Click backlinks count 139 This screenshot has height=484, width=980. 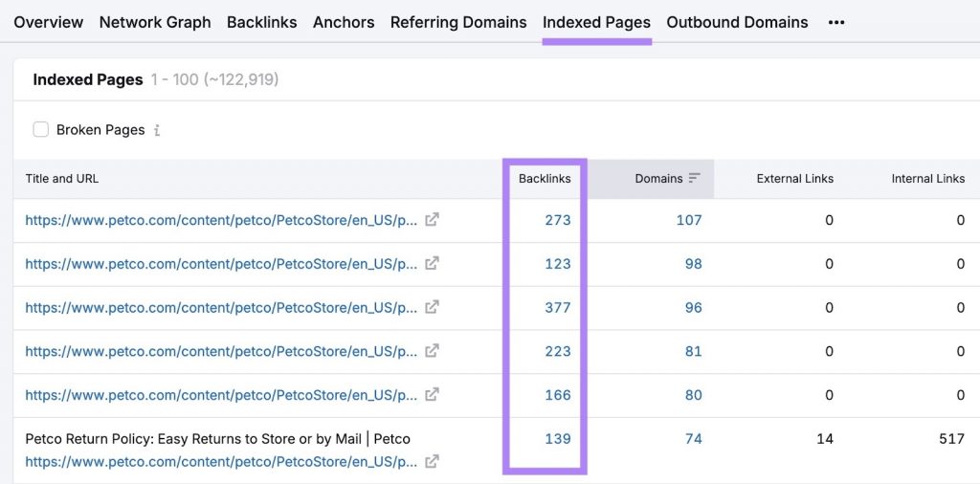point(558,438)
